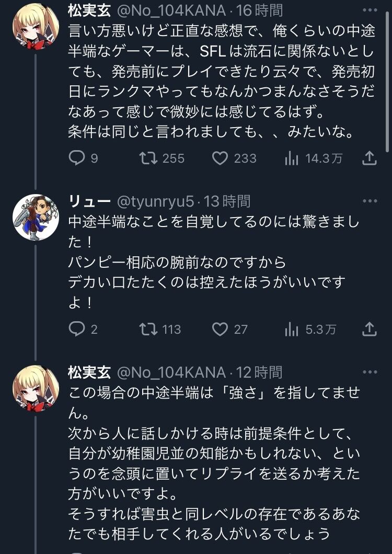The width and height of the screenshot is (392, 554).
Task: Open 松実玄's avatar on the third tweet
Action: point(36,388)
